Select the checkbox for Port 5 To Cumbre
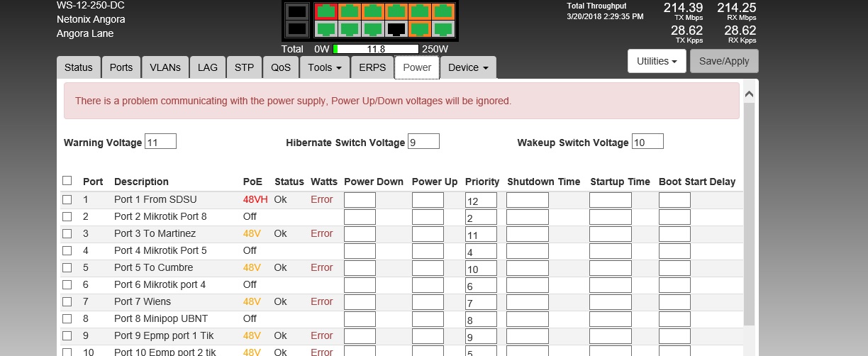868x356 pixels. [67, 268]
